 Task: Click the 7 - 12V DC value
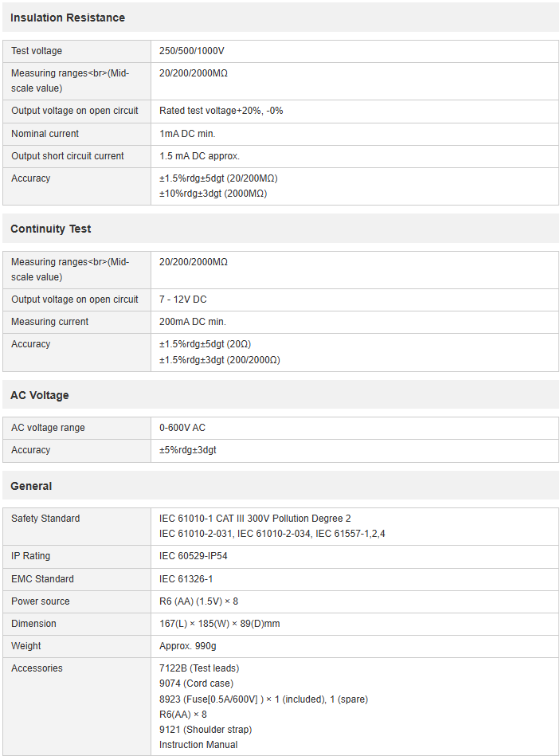(x=183, y=300)
